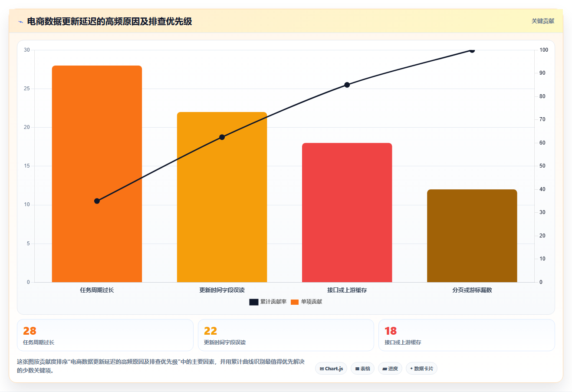Select the orange 任务周期过长 bar
Image resolution: width=572 pixels, height=392 pixels.
point(97,174)
